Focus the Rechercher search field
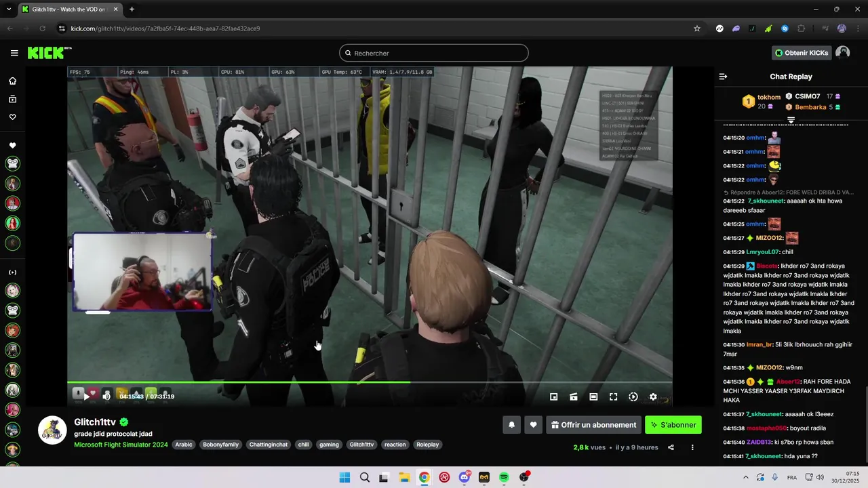This screenshot has height=488, width=868. click(434, 53)
